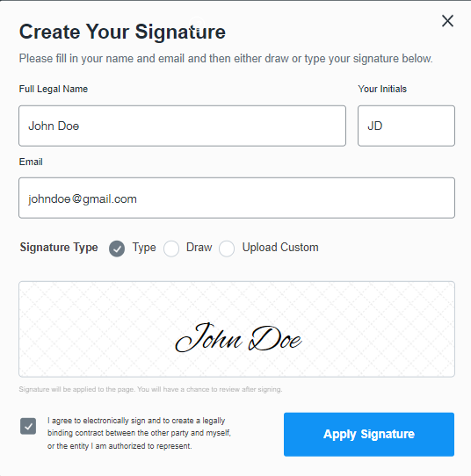Click the "Type" option label text
The width and height of the screenshot is (471, 476).
pyautogui.click(x=144, y=248)
